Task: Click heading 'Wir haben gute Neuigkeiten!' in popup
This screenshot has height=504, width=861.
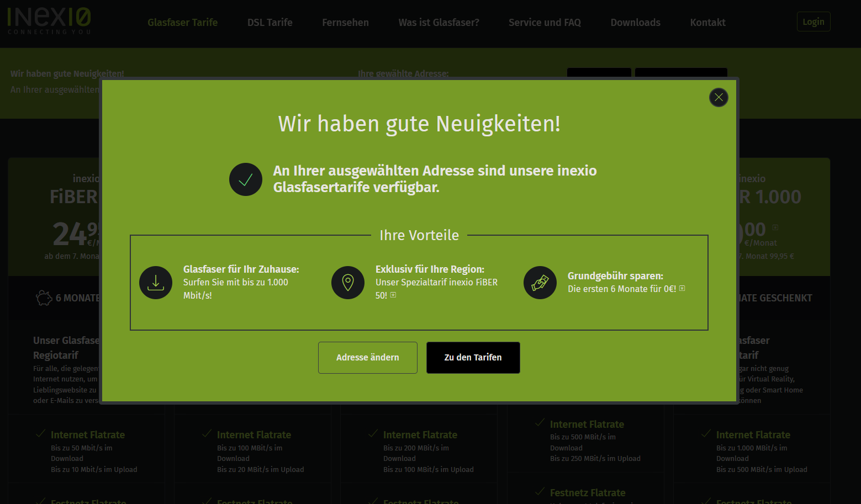Action: point(419,124)
